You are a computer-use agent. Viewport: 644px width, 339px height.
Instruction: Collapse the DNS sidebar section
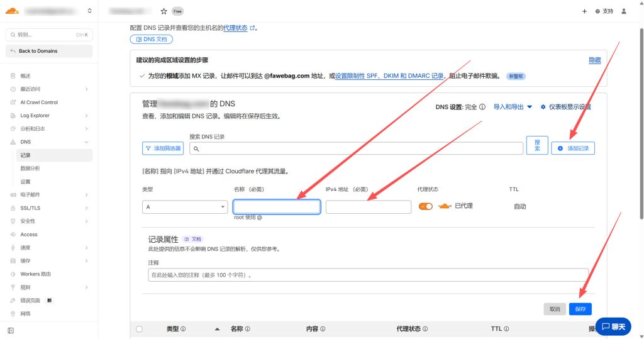coord(86,142)
